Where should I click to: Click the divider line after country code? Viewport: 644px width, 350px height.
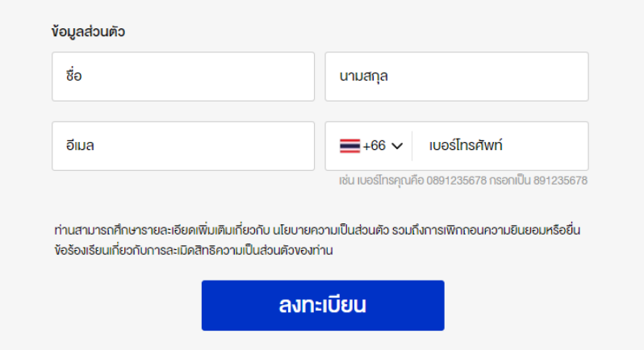pos(412,146)
